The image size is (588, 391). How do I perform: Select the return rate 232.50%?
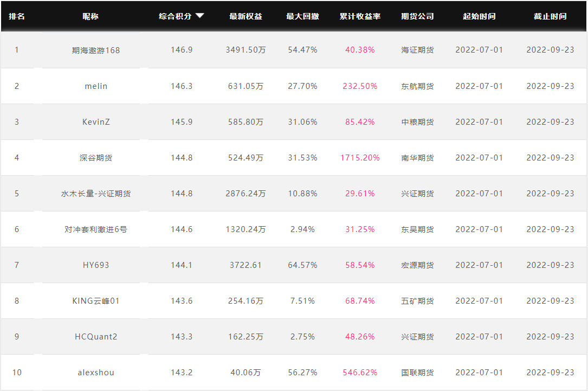pyautogui.click(x=360, y=86)
